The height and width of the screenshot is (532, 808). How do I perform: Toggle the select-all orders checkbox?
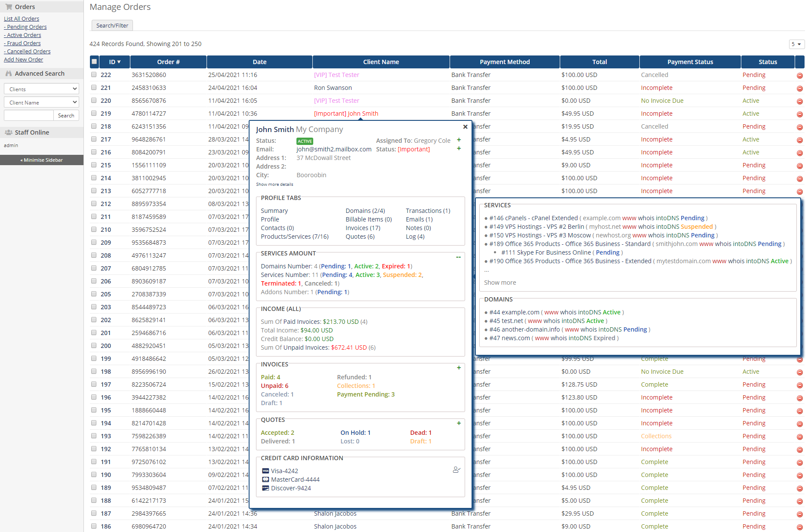[x=94, y=62]
